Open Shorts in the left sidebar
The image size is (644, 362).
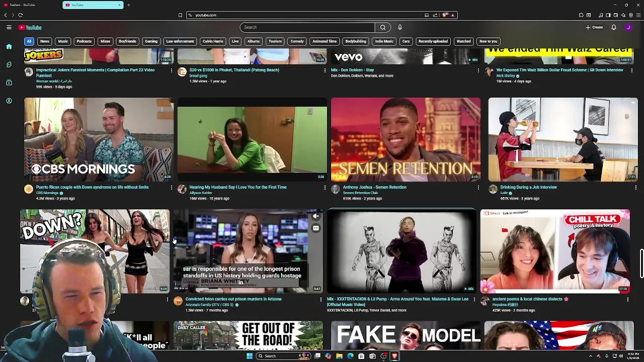pyautogui.click(x=9, y=64)
